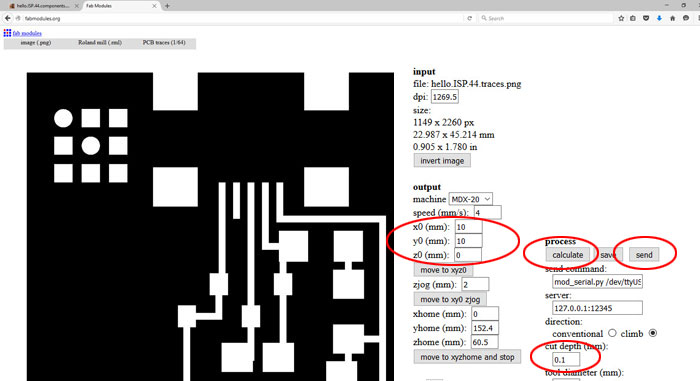Select the conventional direction radio button
This screenshot has height=381, width=700.
[612, 333]
